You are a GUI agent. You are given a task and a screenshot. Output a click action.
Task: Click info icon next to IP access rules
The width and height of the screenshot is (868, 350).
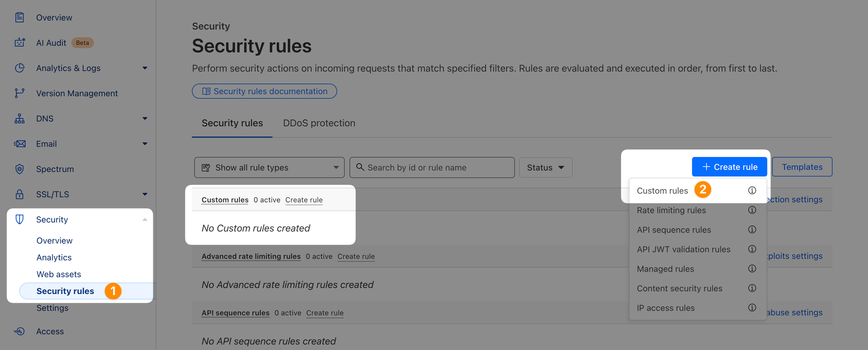752,307
